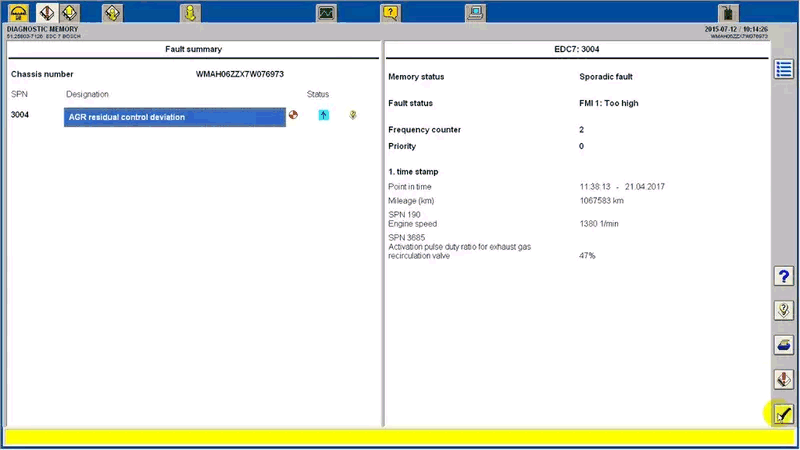Click the computer terminal icon in toolbar

click(476, 13)
